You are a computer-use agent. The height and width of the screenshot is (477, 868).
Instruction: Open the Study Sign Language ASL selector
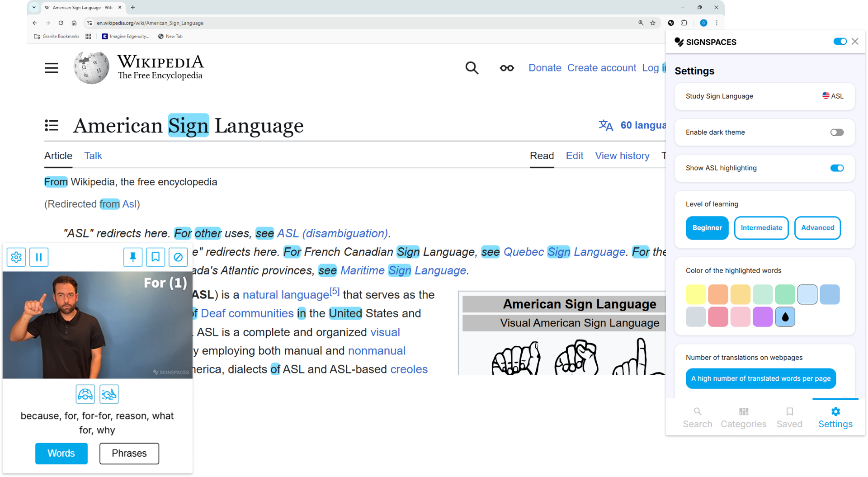point(832,96)
